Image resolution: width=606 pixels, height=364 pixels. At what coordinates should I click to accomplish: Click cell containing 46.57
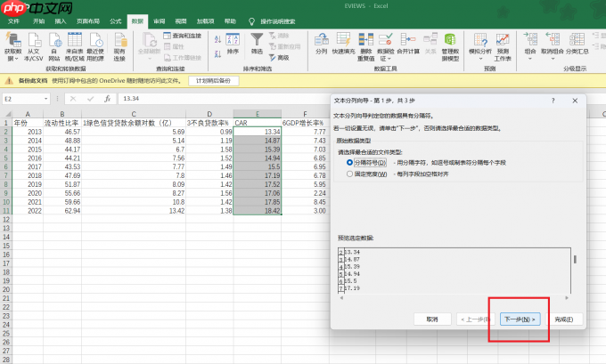click(62, 132)
